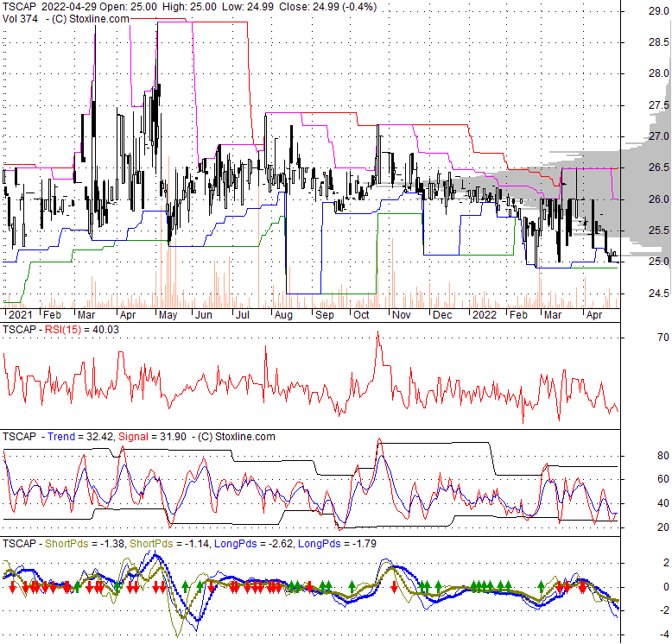Select the 'High: 25.00' header value
Image resolution: width=672 pixels, height=644 pixels.
[x=188, y=7]
